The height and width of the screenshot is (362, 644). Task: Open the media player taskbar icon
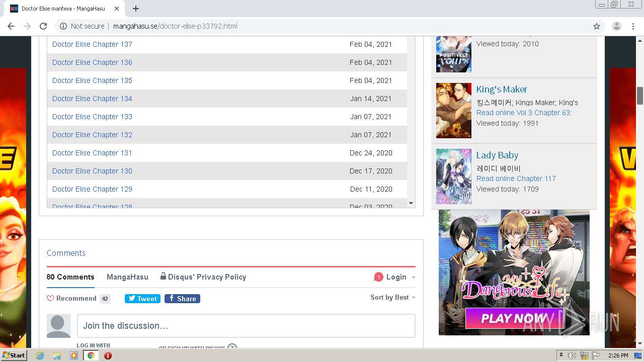tap(74, 355)
